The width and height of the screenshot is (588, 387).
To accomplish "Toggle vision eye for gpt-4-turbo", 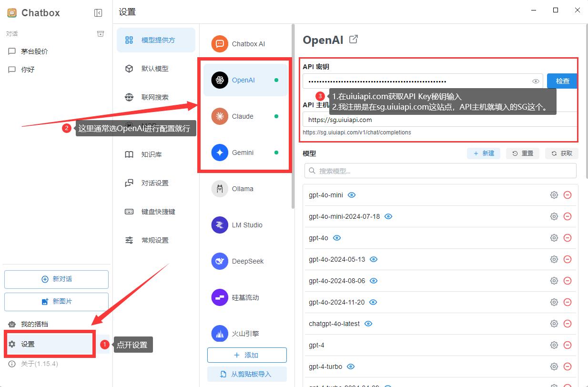I will (351, 367).
